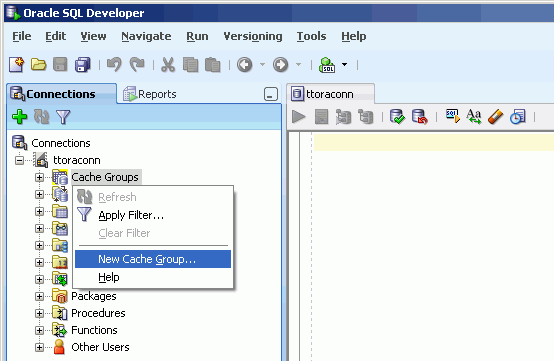Screen dimensions: 554x361
Task: Click the Forward navigation arrow icon
Action: [281, 65]
